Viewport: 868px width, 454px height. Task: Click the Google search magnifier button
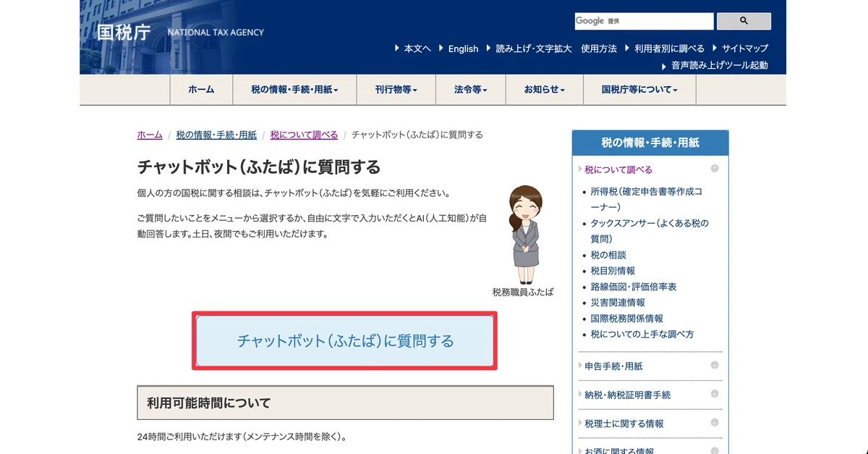pos(744,21)
